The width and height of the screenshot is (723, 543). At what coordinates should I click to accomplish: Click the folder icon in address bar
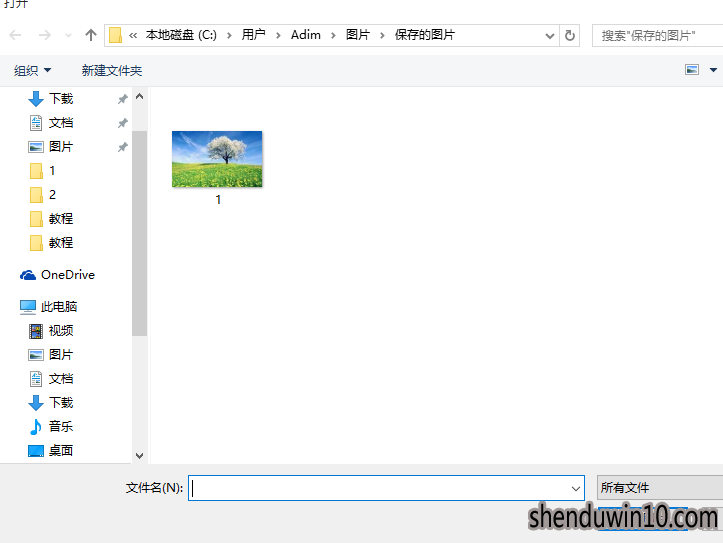coord(115,35)
